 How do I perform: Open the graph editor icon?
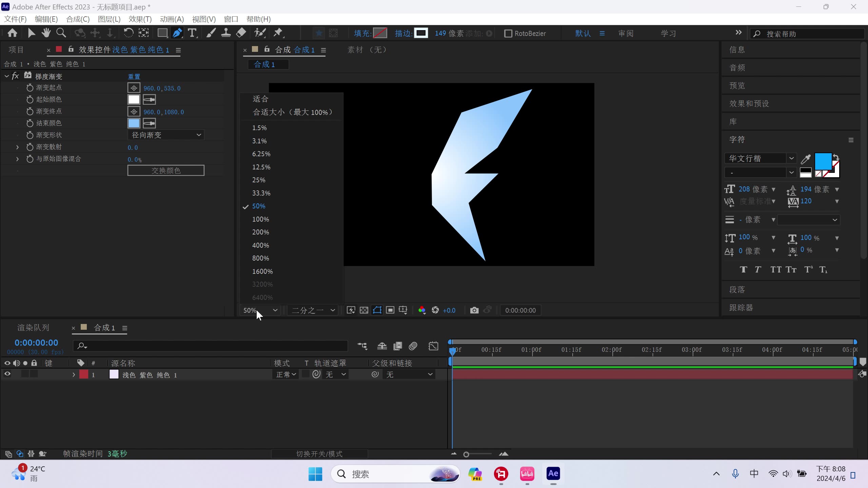[x=433, y=346]
